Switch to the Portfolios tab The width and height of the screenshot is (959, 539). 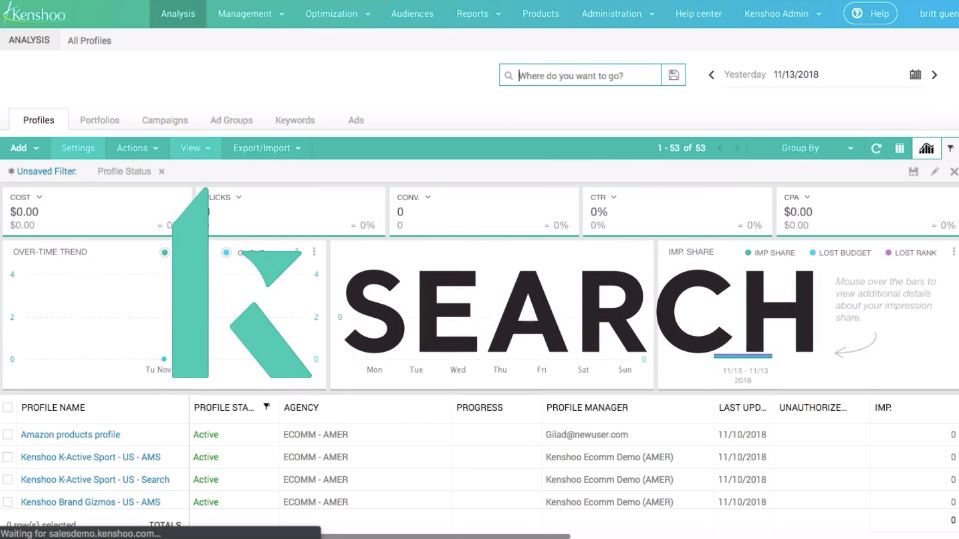(x=100, y=120)
